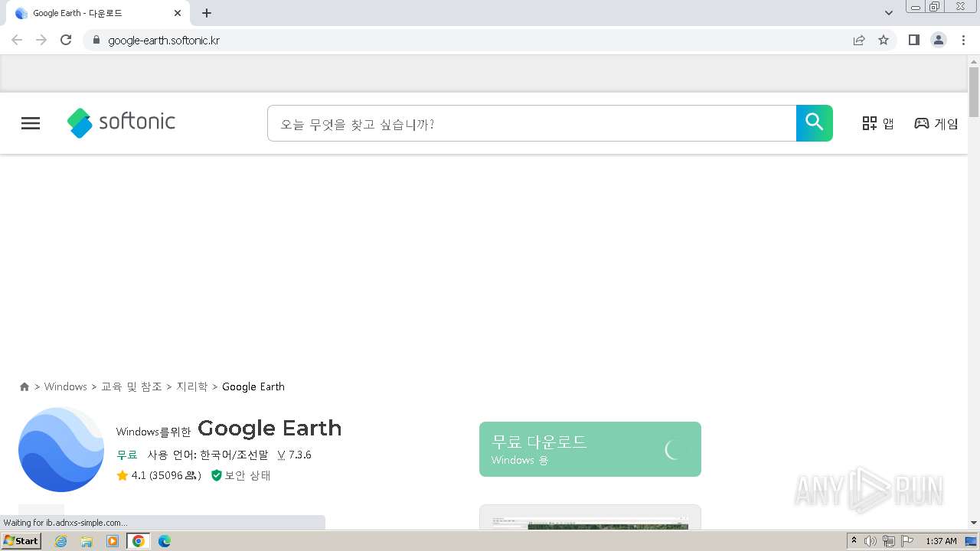This screenshot has height=551, width=980.
Task: Open the app screenshot thumbnail
Action: 590,517
